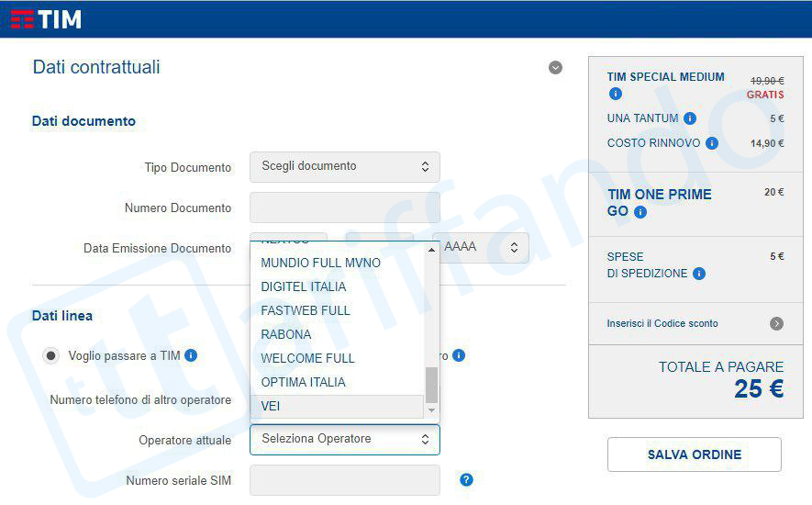Open info next to Voglio passare a TIM
Screen dimensions: 812x505
point(191,355)
